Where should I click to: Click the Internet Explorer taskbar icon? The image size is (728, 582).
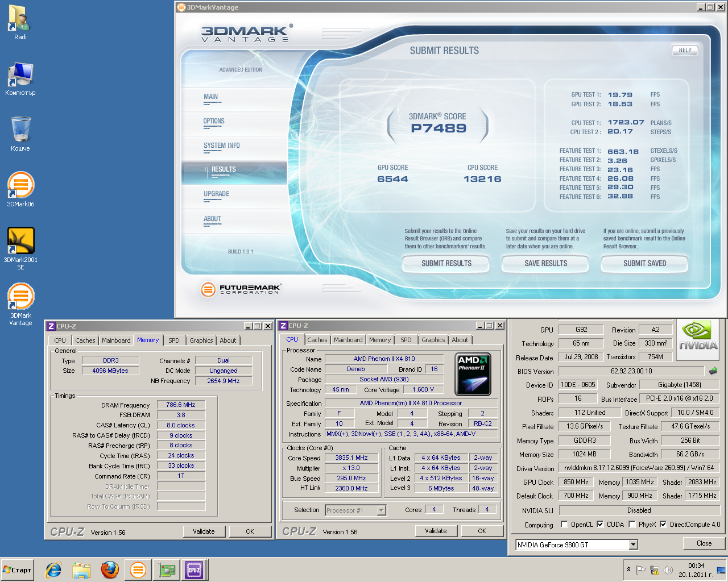53,569
